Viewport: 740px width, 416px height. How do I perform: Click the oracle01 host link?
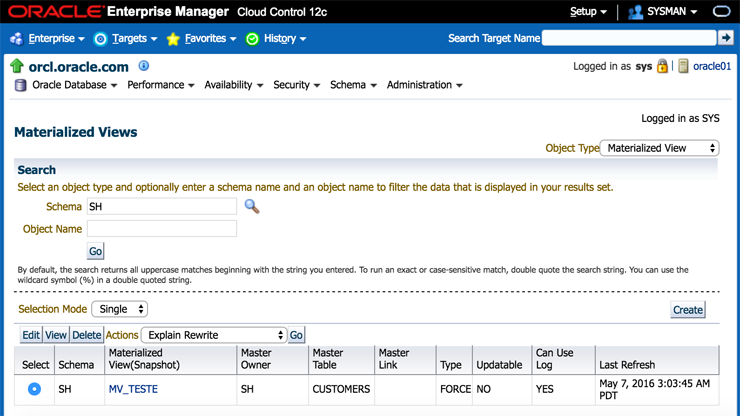[712, 66]
